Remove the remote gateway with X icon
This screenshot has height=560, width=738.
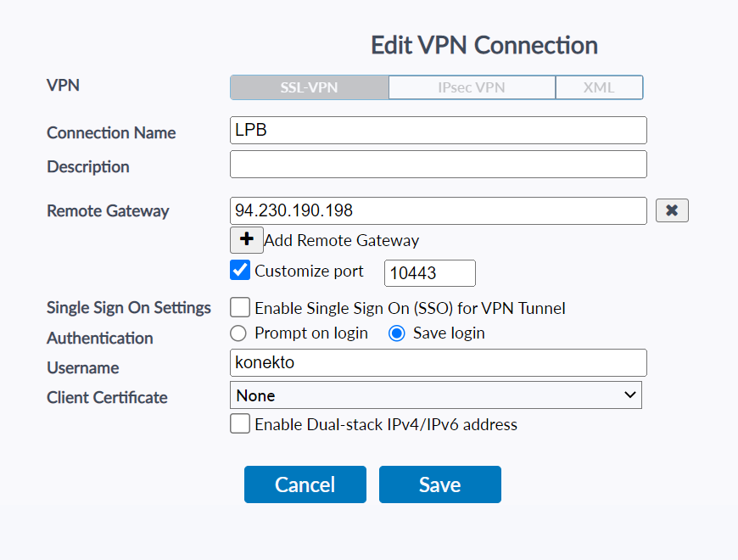pos(672,210)
